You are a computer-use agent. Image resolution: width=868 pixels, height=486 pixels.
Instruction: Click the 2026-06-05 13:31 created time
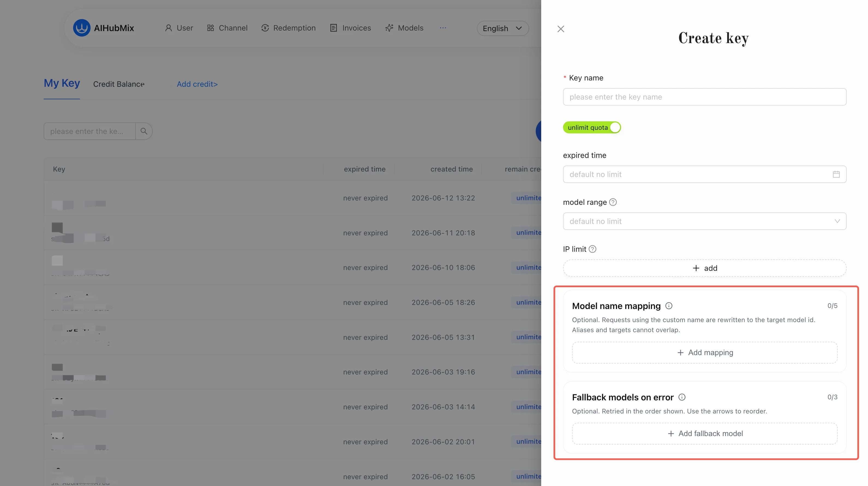(443, 337)
